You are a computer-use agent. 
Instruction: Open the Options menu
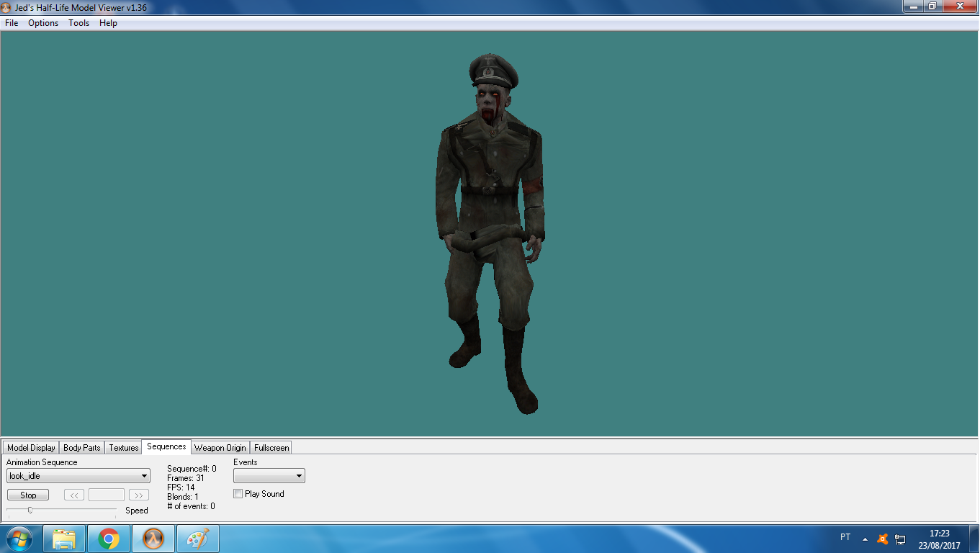coord(43,23)
